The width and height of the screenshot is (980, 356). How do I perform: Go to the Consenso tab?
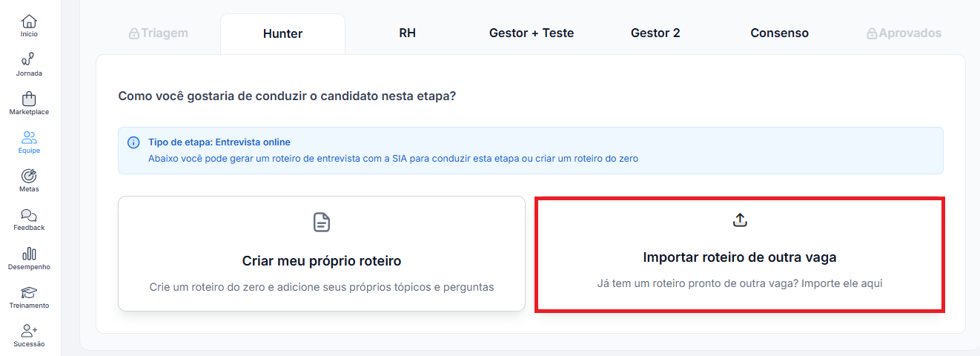(779, 33)
